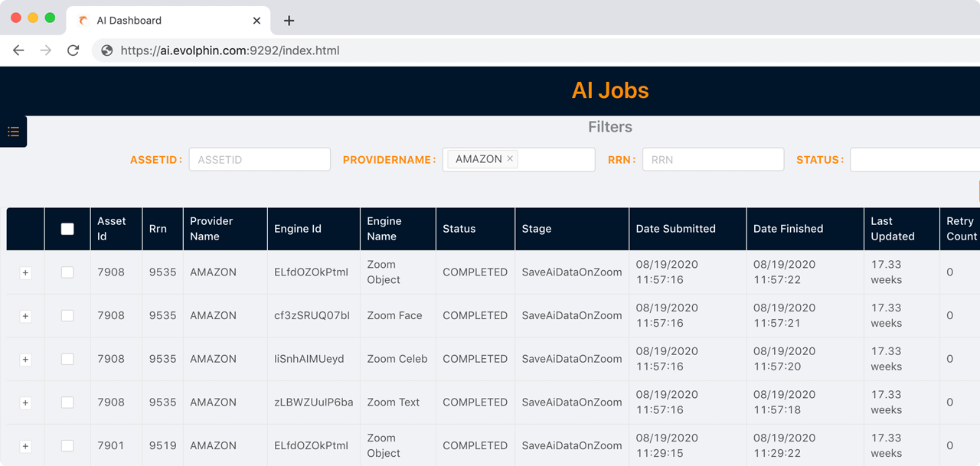Expand the Zoom Celeb row details
The width and height of the screenshot is (980, 466).
pos(25,360)
